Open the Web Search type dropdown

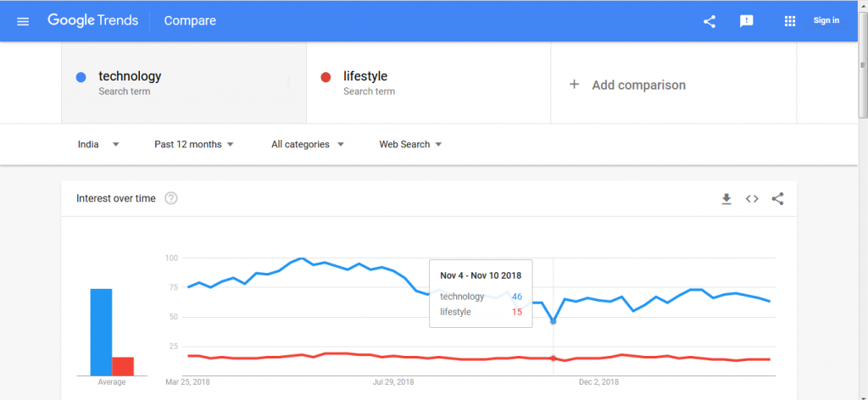[x=411, y=144]
